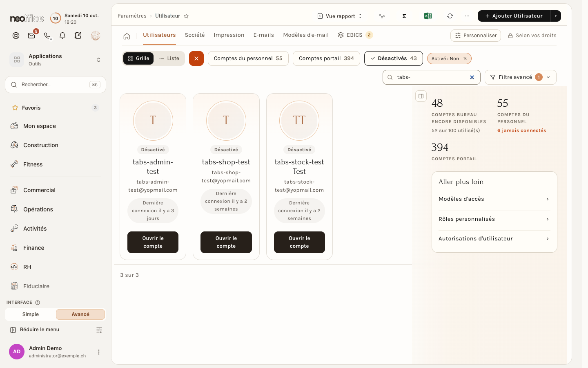The height and width of the screenshot is (368, 588).
Task: Click the sigma totals icon
Action: pos(404,16)
